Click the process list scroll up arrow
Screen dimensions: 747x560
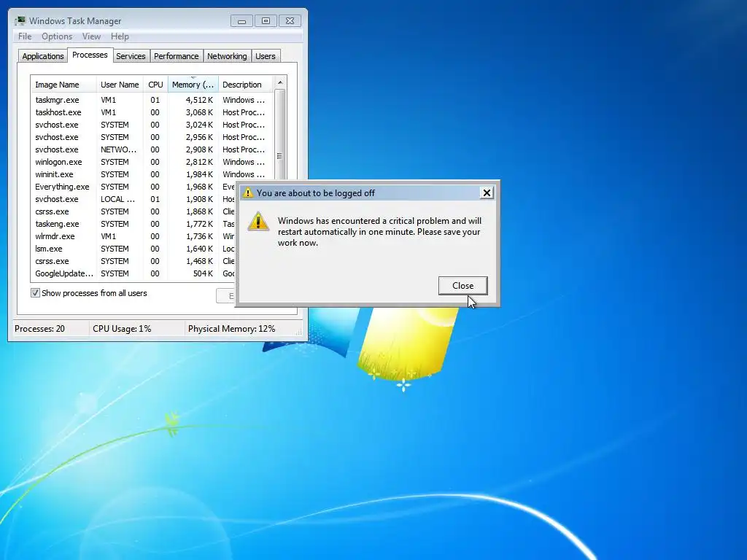[280, 83]
